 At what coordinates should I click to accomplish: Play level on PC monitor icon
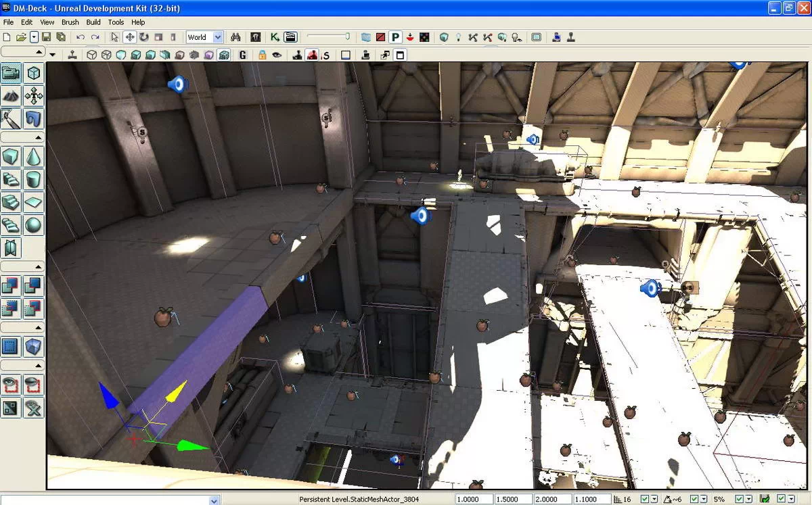(556, 37)
